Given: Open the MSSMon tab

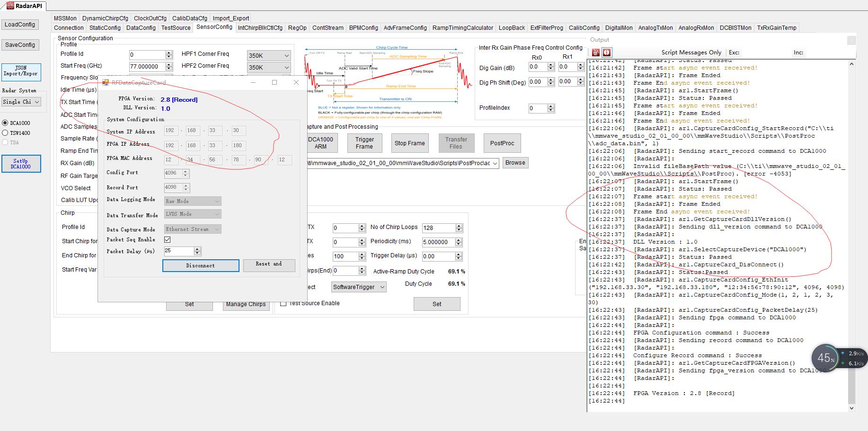Looking at the screenshot, I should coord(65,18).
